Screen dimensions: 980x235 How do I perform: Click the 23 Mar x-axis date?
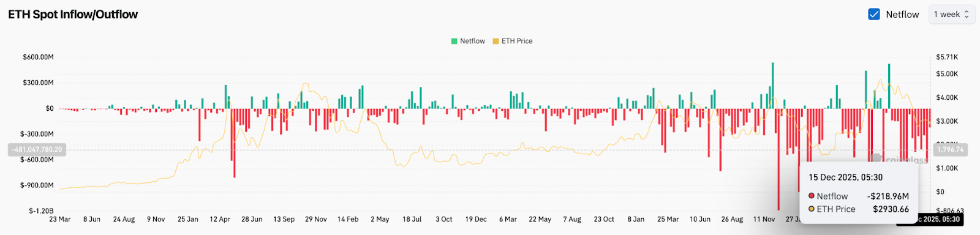coord(60,219)
